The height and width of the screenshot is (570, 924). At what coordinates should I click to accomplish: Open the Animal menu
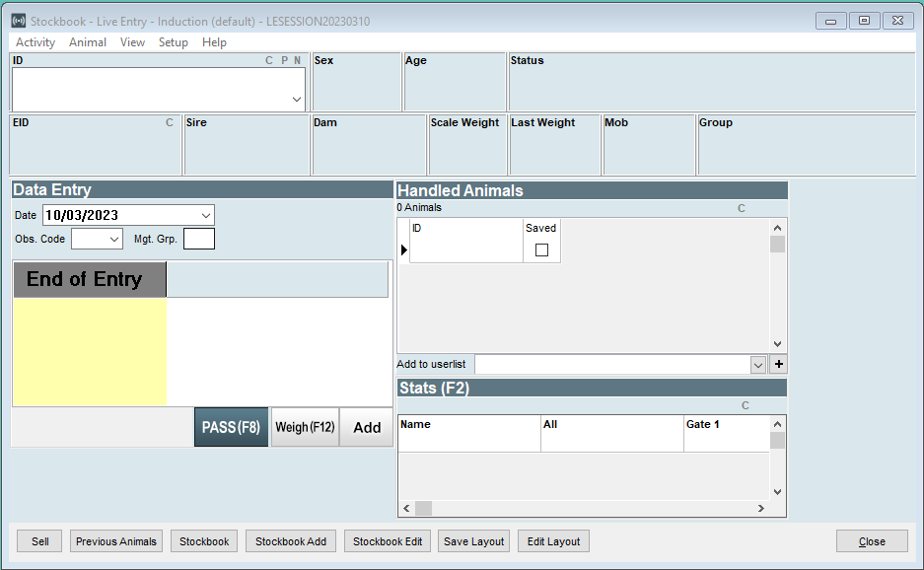(x=88, y=42)
